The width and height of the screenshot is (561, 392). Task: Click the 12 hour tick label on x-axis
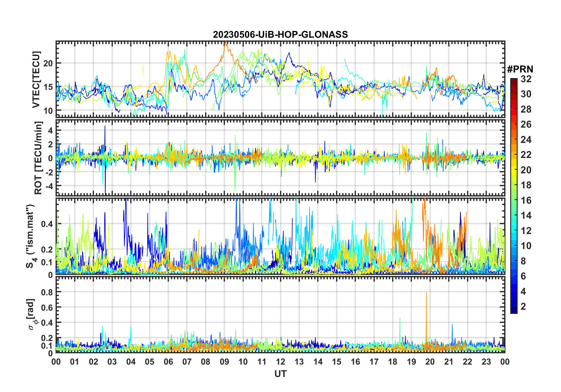point(280,362)
